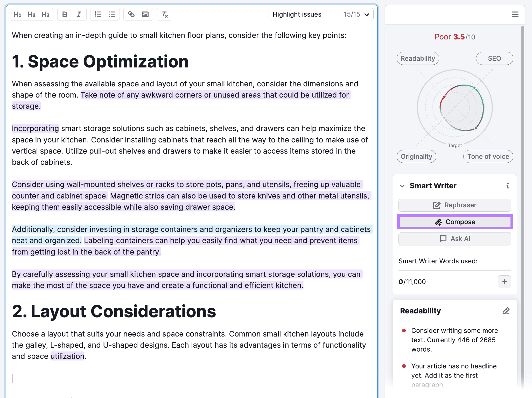Insert a hyperlink
The width and height of the screenshot is (532, 398).
[x=131, y=15]
